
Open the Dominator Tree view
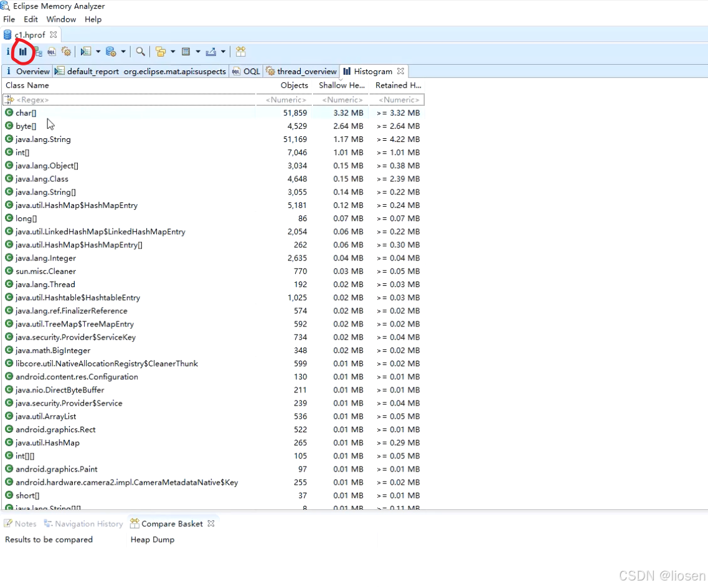pos(38,52)
